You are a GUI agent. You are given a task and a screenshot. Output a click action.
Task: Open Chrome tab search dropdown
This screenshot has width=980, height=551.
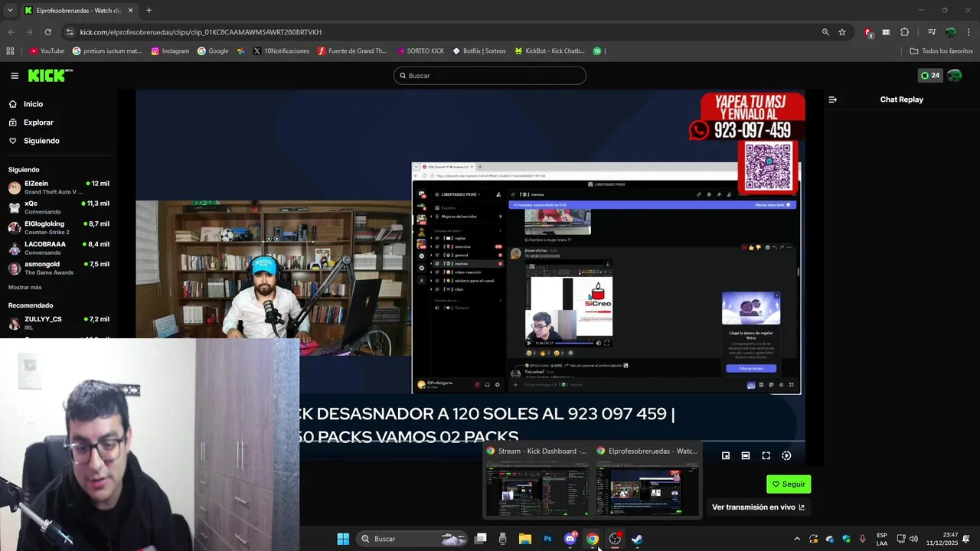tap(10, 11)
